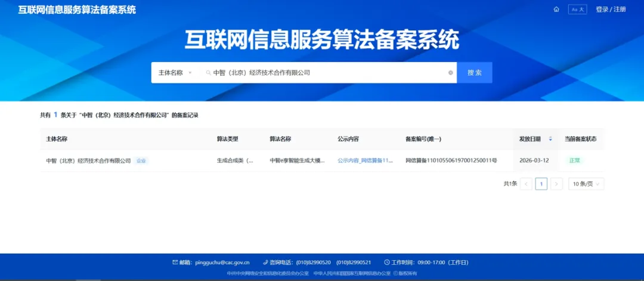Click the clock icon beside 工作时间
Image resolution: width=644 pixels, height=281 pixels.
click(x=386, y=263)
